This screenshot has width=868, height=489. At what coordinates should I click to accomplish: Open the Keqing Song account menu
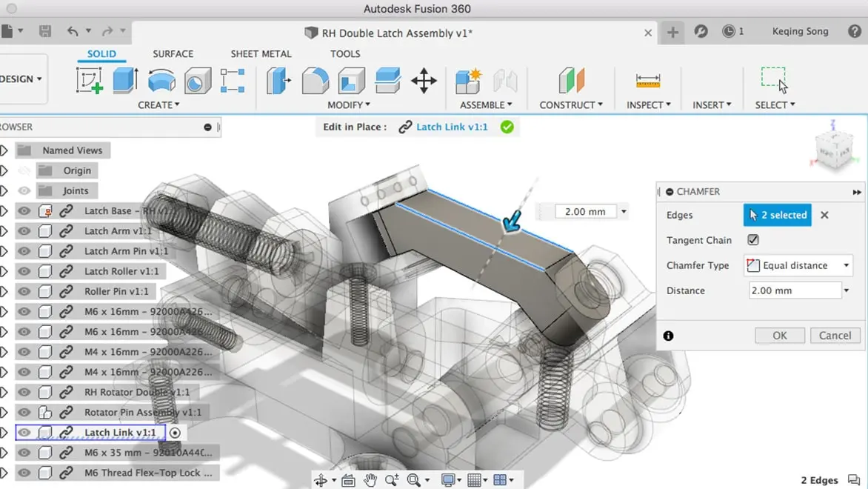[x=800, y=32]
